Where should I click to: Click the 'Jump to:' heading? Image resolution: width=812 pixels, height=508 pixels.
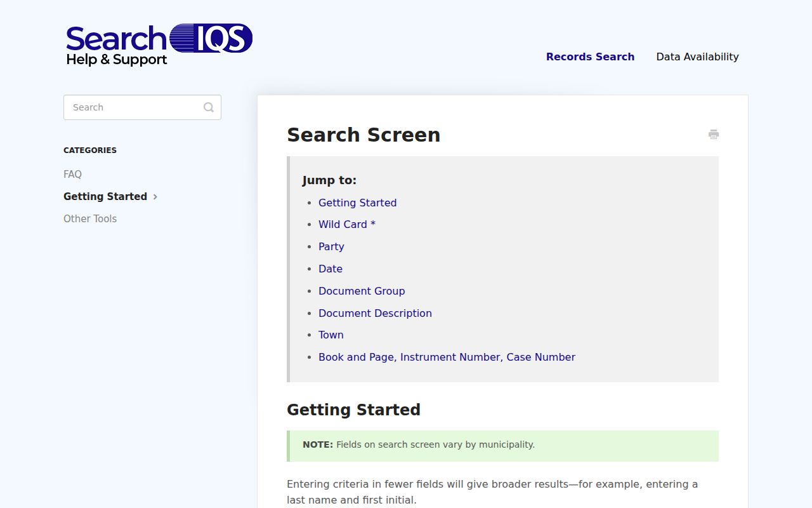(329, 180)
